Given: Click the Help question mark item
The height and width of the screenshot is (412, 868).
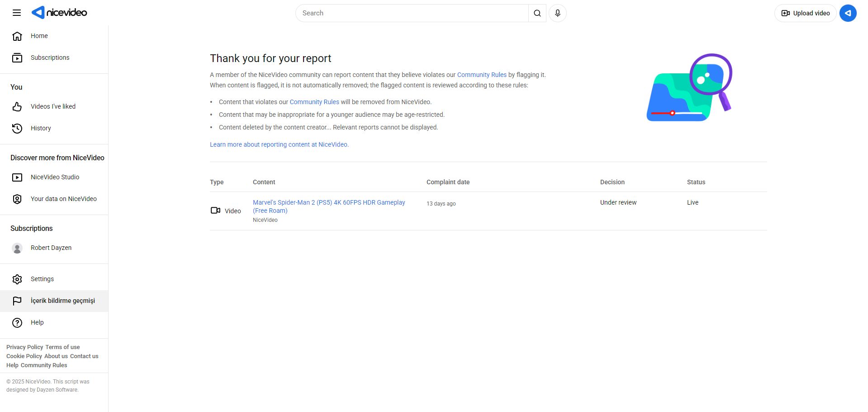Looking at the screenshot, I should 37,322.
